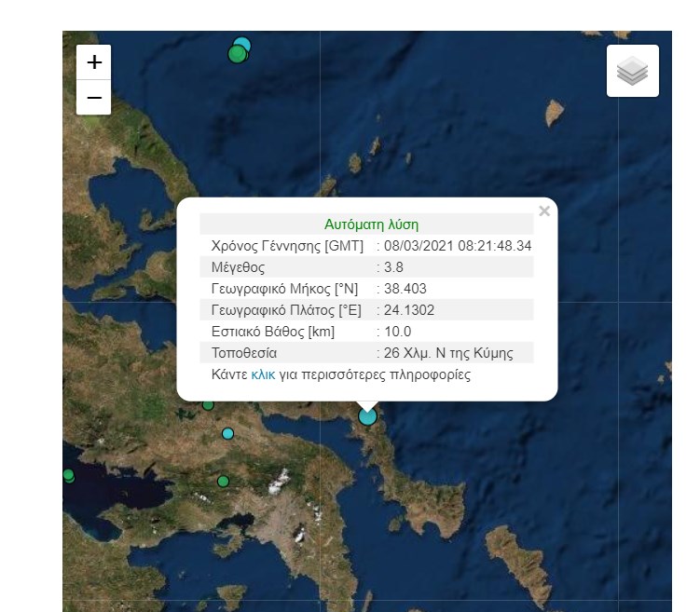Screen dimensions: 700x612
Task: Zoom out with the minus button
Action: (x=94, y=97)
